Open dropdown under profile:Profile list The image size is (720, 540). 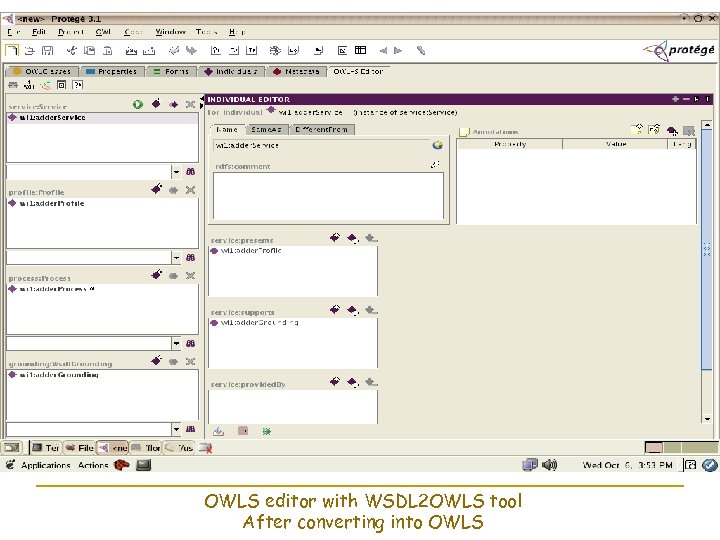coord(176,258)
